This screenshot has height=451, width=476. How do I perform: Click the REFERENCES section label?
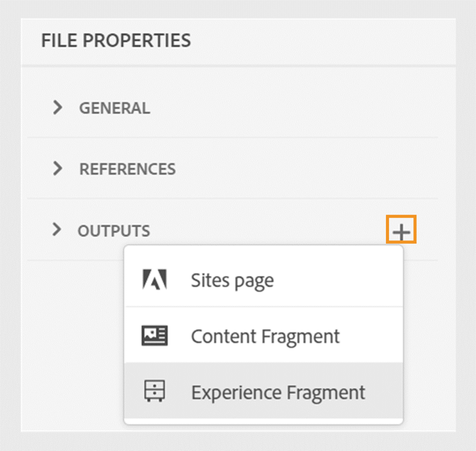point(127,169)
